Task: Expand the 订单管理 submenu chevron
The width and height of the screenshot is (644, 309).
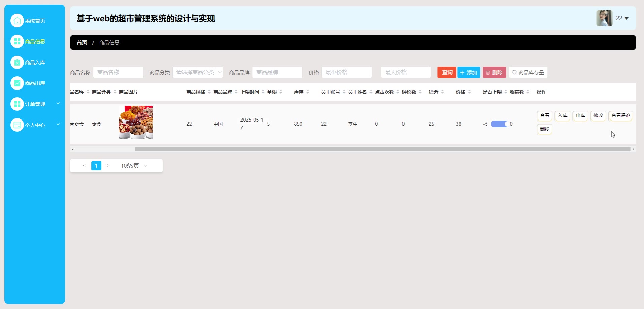Action: (x=58, y=103)
